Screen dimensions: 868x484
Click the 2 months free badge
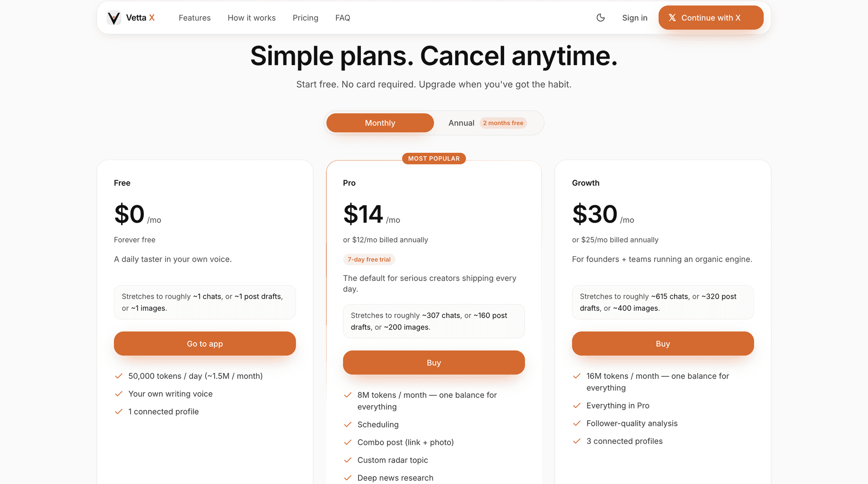pos(503,123)
